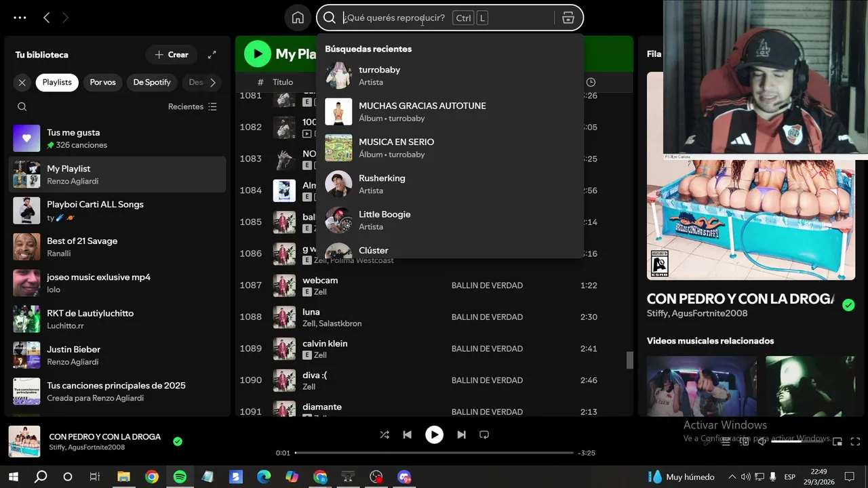Toggle saved checkmark beside large song title
This screenshot has height=488, width=868.
point(848,305)
